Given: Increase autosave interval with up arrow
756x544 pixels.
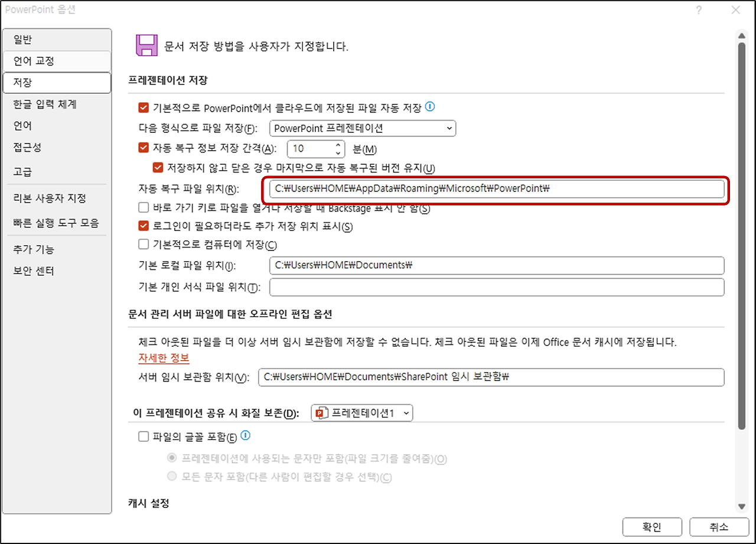Looking at the screenshot, I should (x=338, y=144).
